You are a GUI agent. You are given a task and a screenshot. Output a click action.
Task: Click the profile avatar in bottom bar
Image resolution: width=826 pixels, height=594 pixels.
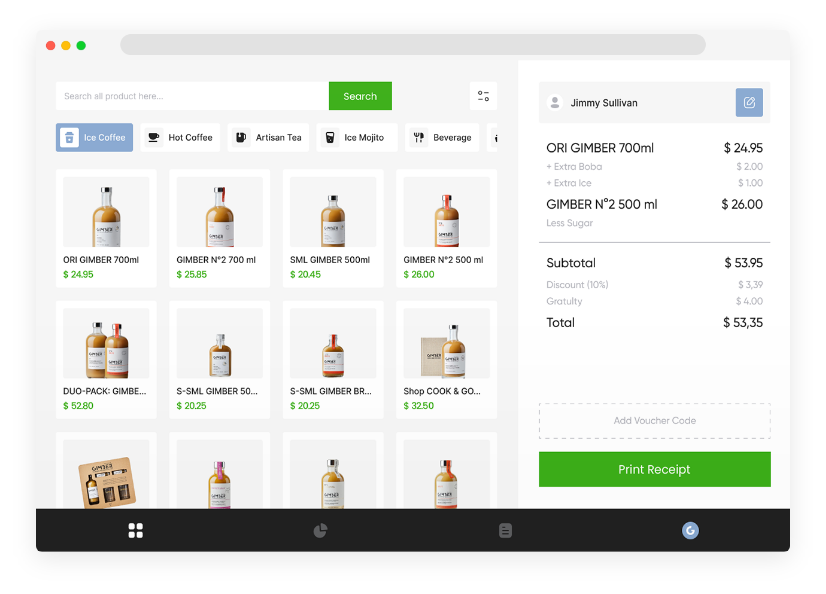pos(690,531)
